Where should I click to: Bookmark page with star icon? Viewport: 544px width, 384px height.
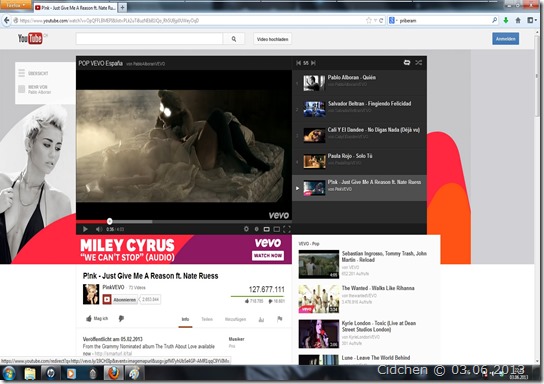click(368, 20)
